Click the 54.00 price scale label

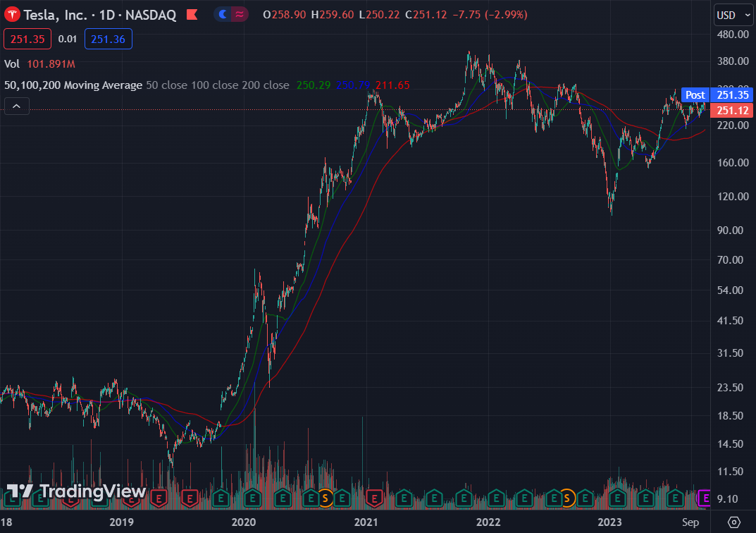tap(731, 290)
